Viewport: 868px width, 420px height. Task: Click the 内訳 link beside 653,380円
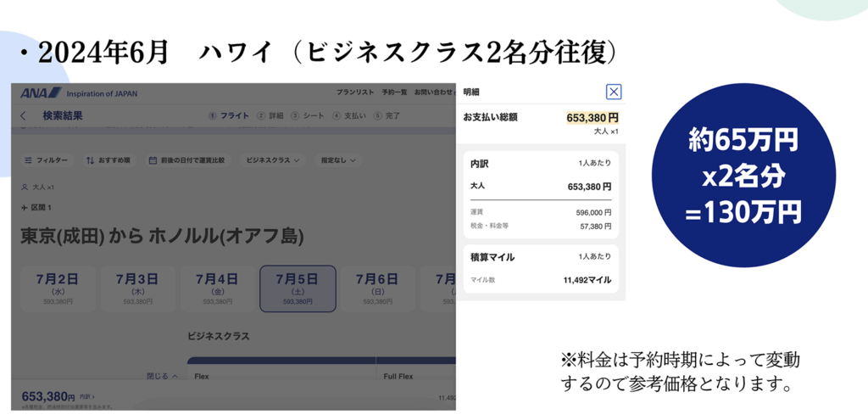pyautogui.click(x=87, y=396)
